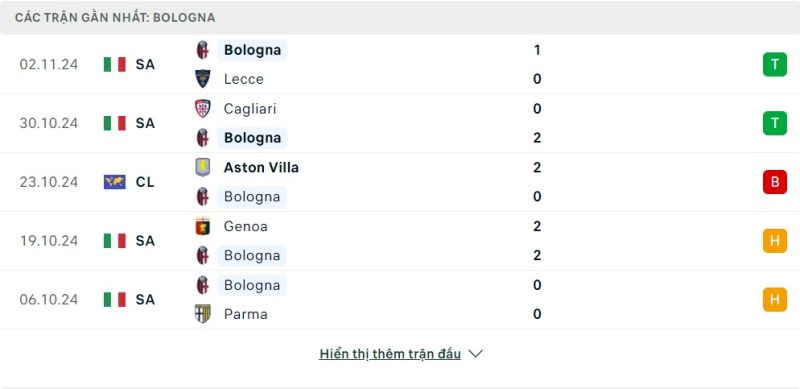Select the Cagliari team name
The width and height of the screenshot is (800, 389).
(250, 108)
